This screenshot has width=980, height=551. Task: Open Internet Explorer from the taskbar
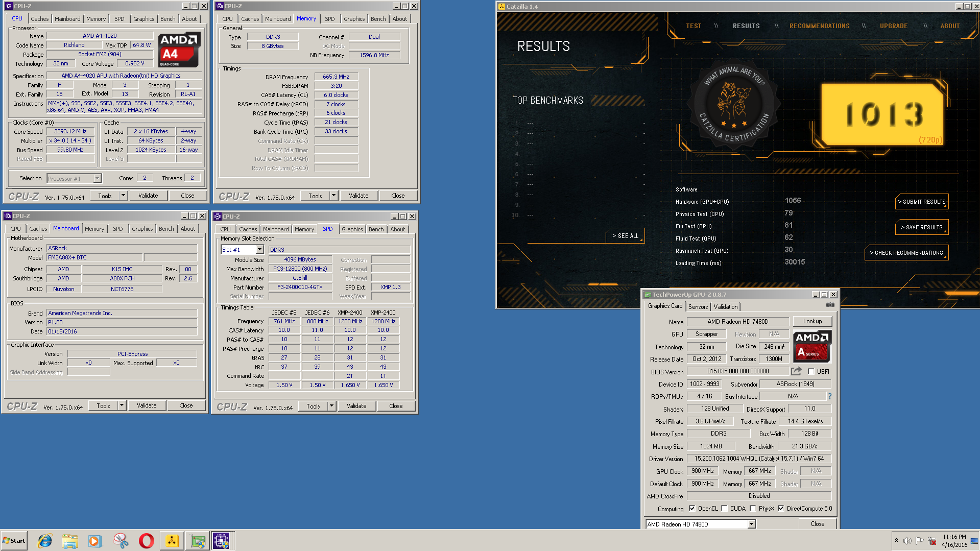45,541
